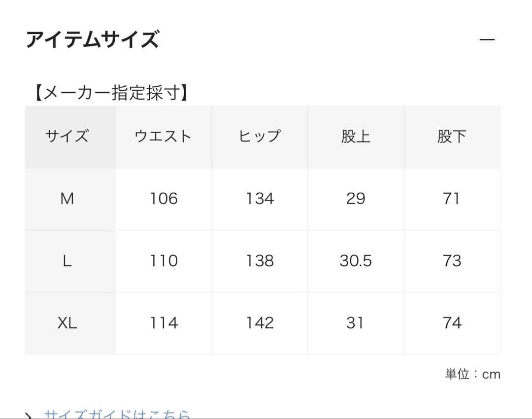
Task: Click the 単位：cm unit label
Action: tap(473, 374)
